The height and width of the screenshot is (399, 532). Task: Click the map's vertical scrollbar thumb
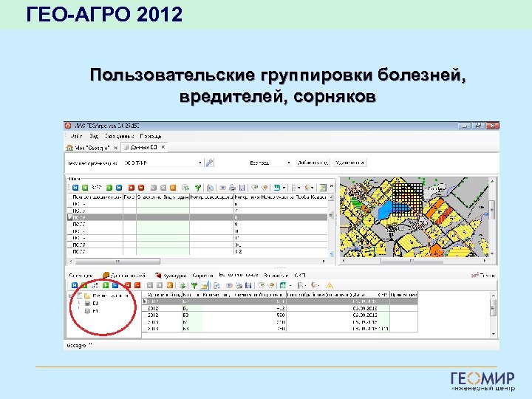pos(491,211)
